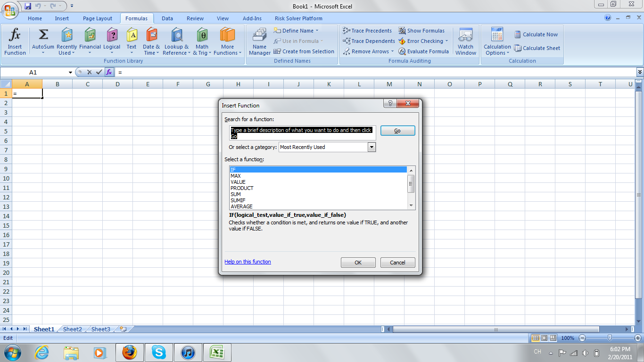The image size is (644, 362).
Task: Confirm IF function with OK
Action: (x=358, y=262)
